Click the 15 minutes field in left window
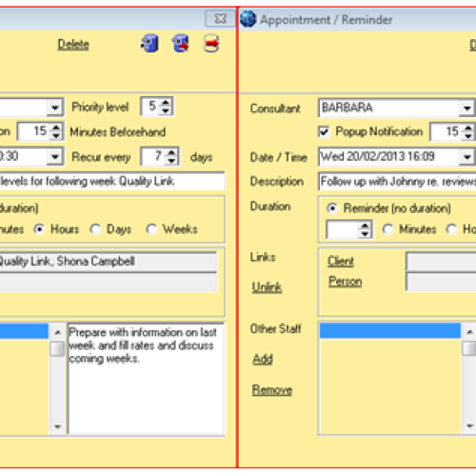Viewport: 476px width, 476px height. [34, 131]
